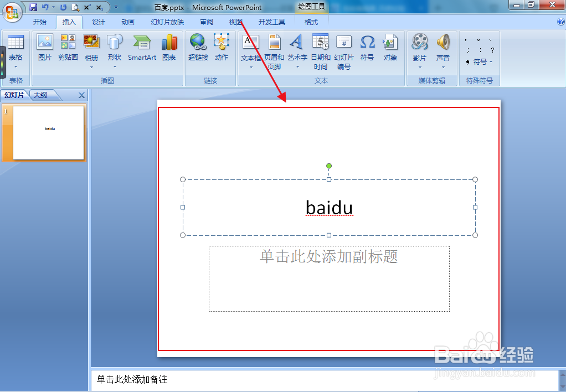The height and width of the screenshot is (392, 566).
Task: Expand the 艺术字 dropdown arrow
Action: point(297,67)
